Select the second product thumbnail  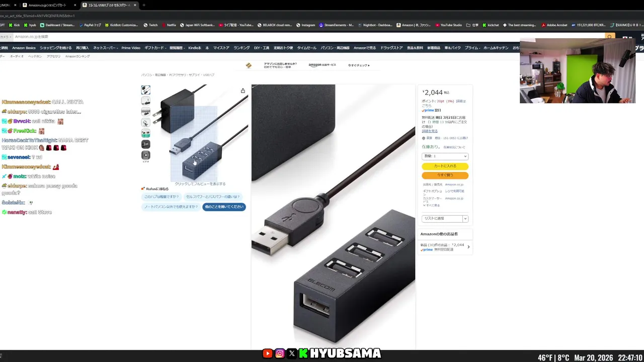145,101
